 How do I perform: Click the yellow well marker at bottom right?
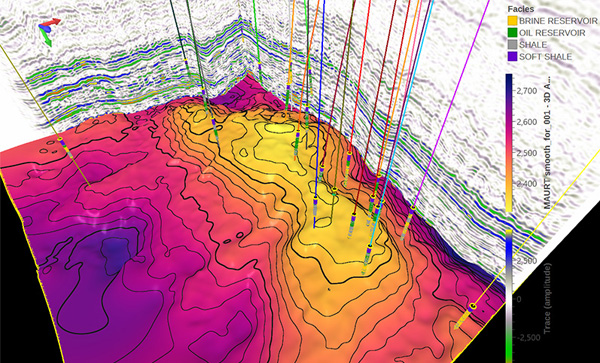coord(473,306)
